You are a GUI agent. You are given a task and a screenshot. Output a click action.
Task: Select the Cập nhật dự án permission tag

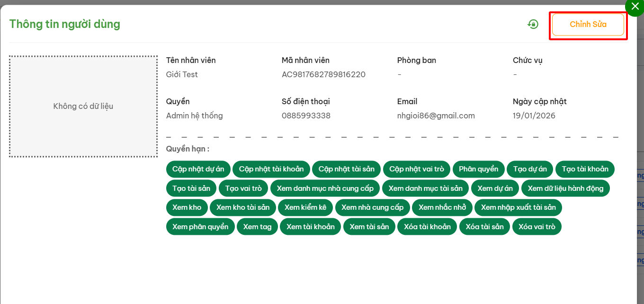tap(198, 169)
